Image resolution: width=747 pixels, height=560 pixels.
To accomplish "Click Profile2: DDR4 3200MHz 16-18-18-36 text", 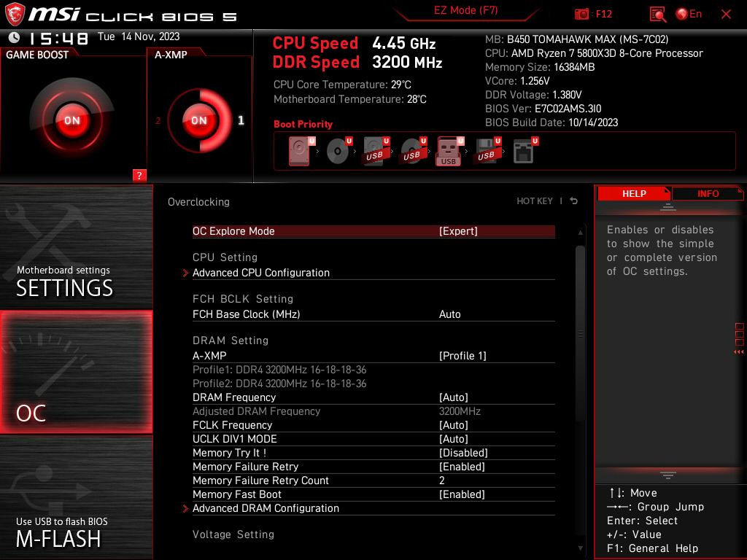I will [x=279, y=384].
